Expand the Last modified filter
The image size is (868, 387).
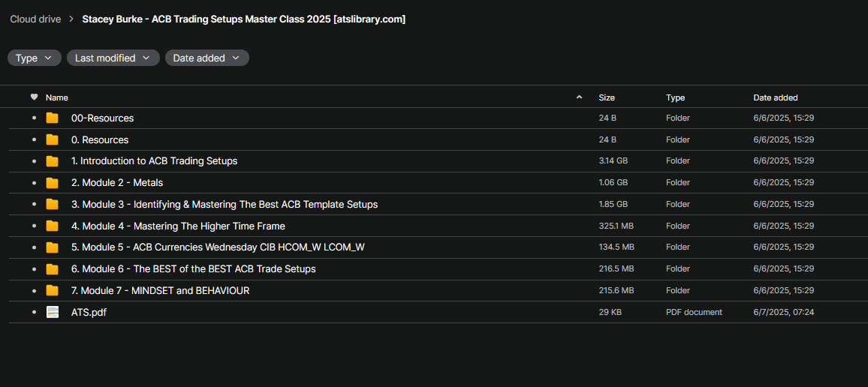113,58
